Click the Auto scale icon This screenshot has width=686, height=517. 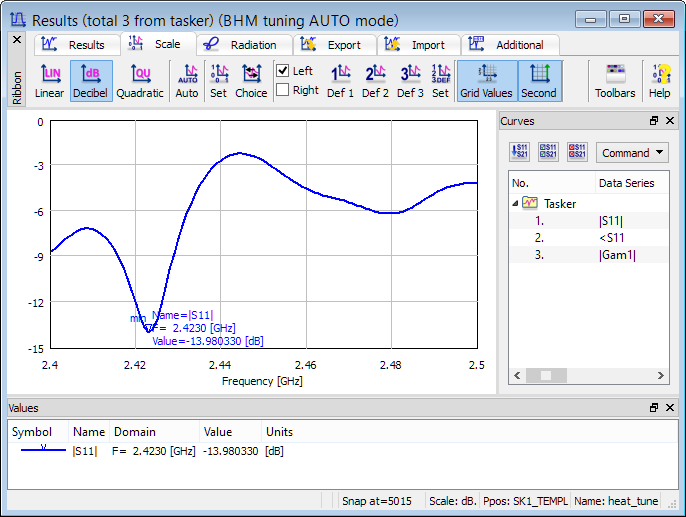click(x=187, y=80)
